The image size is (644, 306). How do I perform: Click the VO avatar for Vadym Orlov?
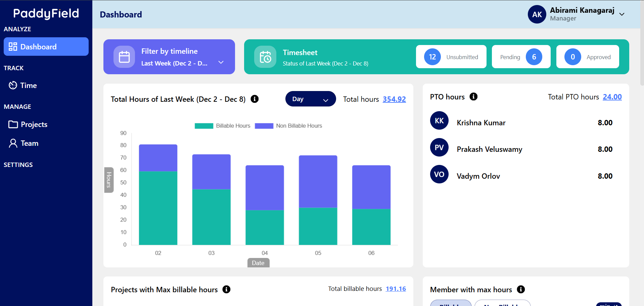tap(439, 174)
